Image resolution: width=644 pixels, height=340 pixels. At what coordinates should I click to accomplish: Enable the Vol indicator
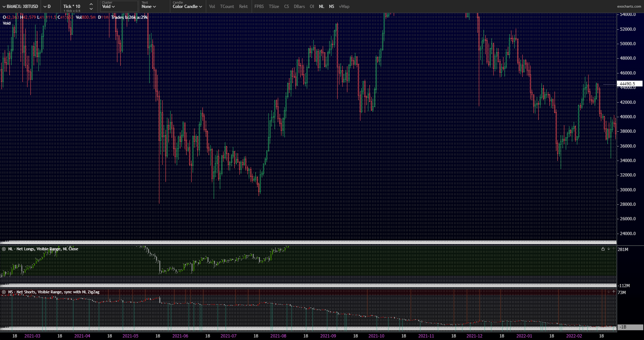[212, 7]
